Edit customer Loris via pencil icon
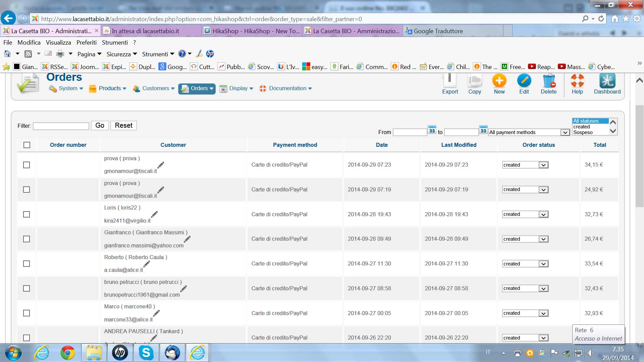This screenshot has width=644, height=362. point(154,214)
